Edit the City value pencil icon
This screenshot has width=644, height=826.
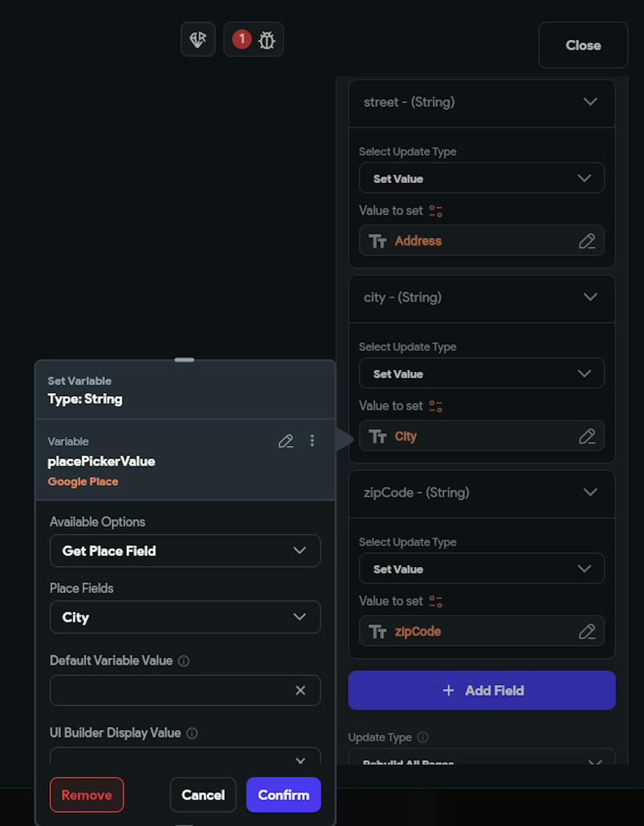[x=587, y=436]
